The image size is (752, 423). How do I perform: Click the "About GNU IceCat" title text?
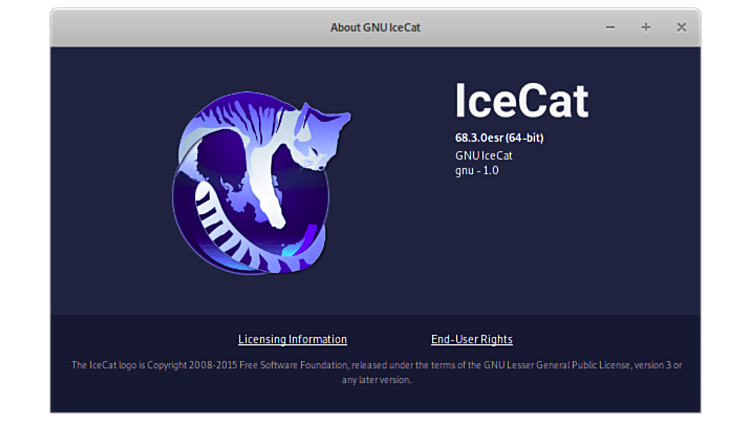(x=375, y=27)
